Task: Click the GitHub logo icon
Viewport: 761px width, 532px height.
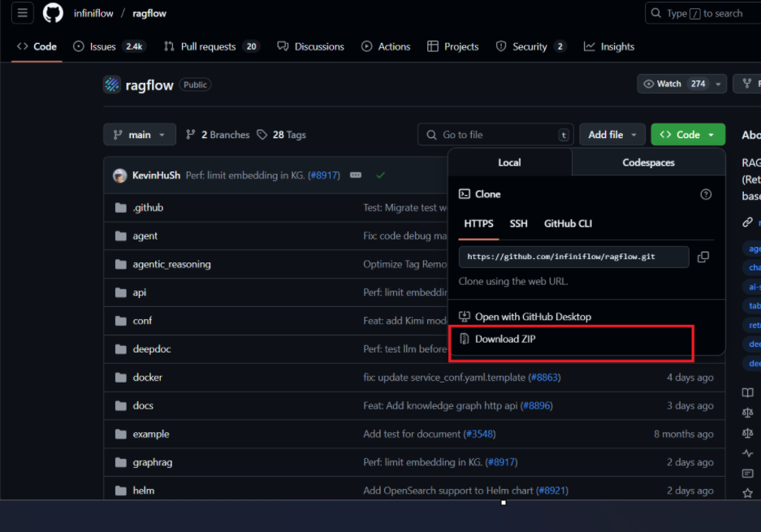Action: (53, 13)
